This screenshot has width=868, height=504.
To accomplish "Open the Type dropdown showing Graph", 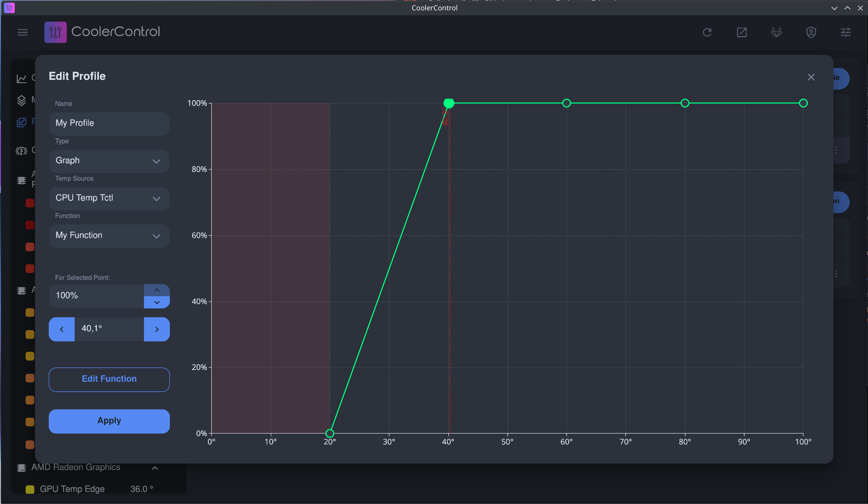I will point(109,161).
